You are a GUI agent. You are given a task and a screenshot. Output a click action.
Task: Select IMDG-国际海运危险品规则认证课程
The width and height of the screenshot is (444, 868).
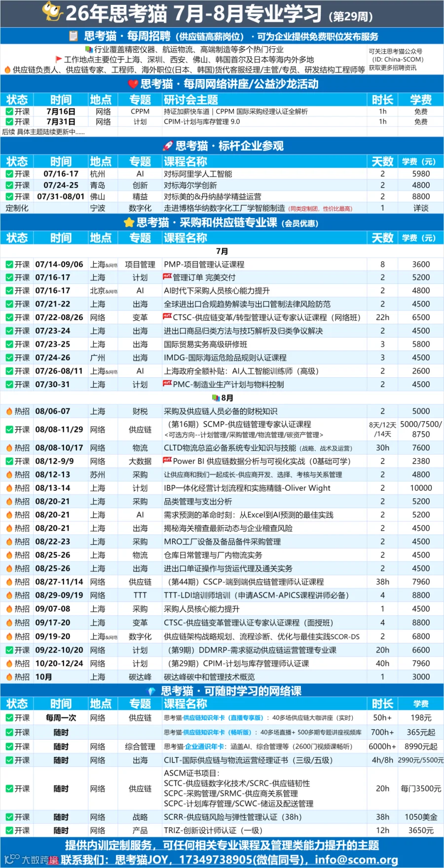pos(225,357)
